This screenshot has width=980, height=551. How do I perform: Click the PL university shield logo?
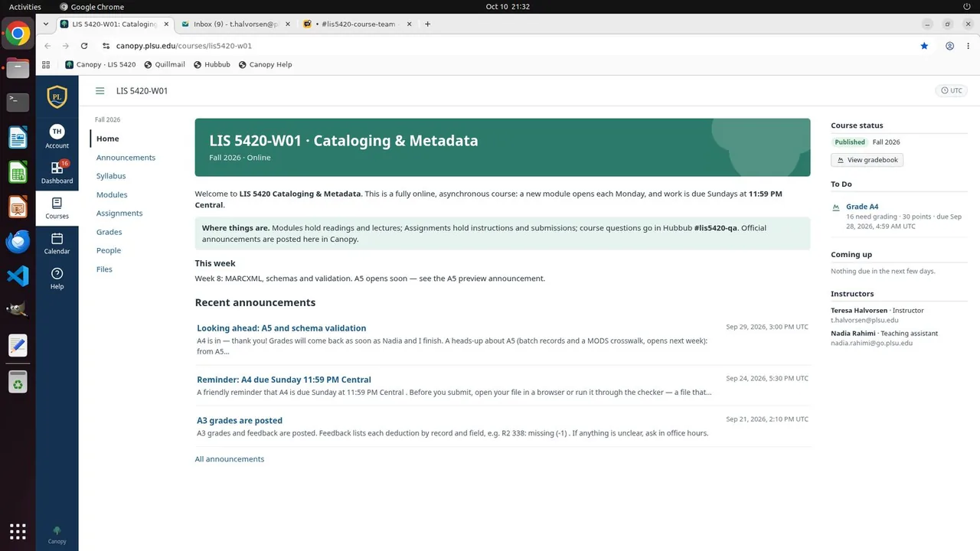tap(57, 96)
